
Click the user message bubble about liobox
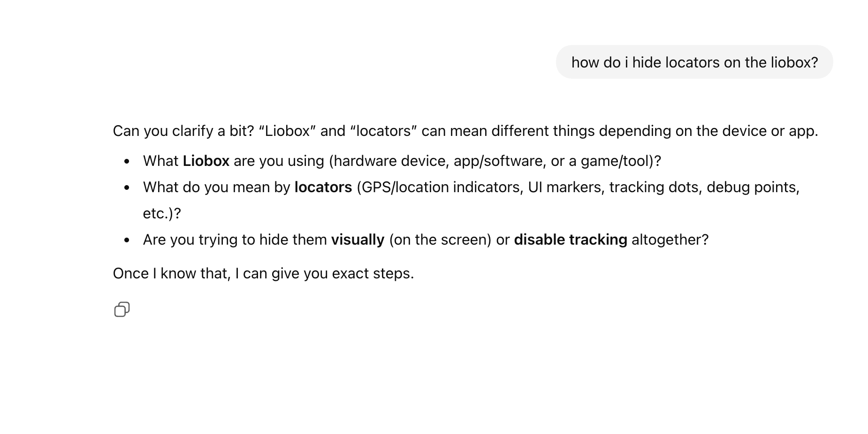tap(694, 62)
